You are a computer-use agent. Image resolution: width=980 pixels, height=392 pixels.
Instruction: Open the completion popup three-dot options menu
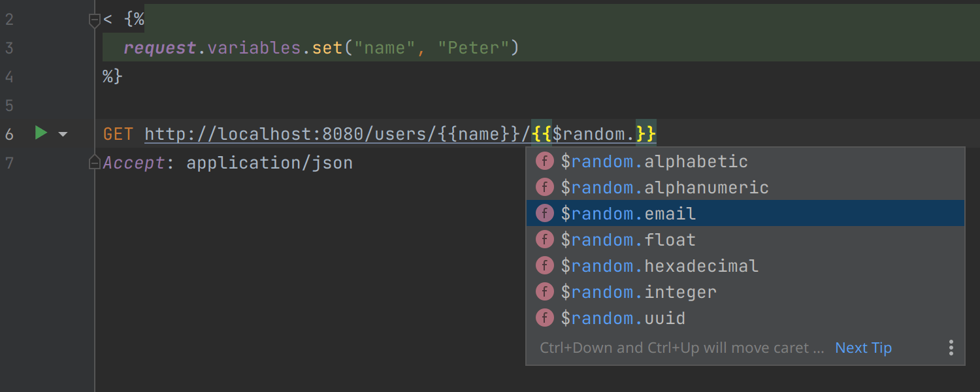point(951,348)
